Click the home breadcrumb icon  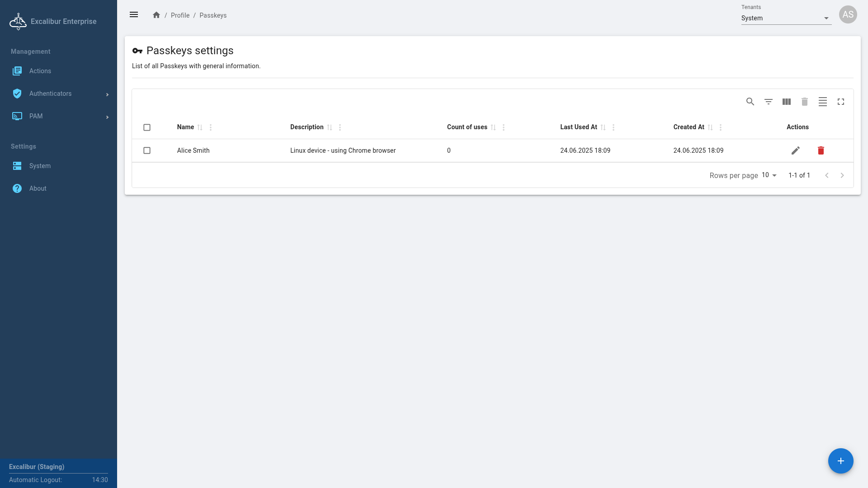coord(156,15)
